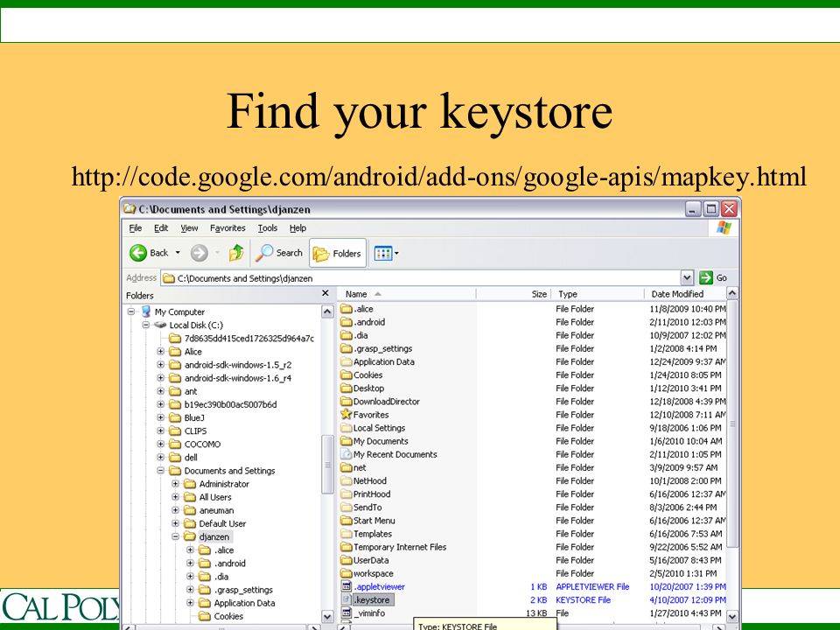Click the My Computer icon in tree
Image resolution: width=840 pixels, height=630 pixels.
(x=146, y=311)
